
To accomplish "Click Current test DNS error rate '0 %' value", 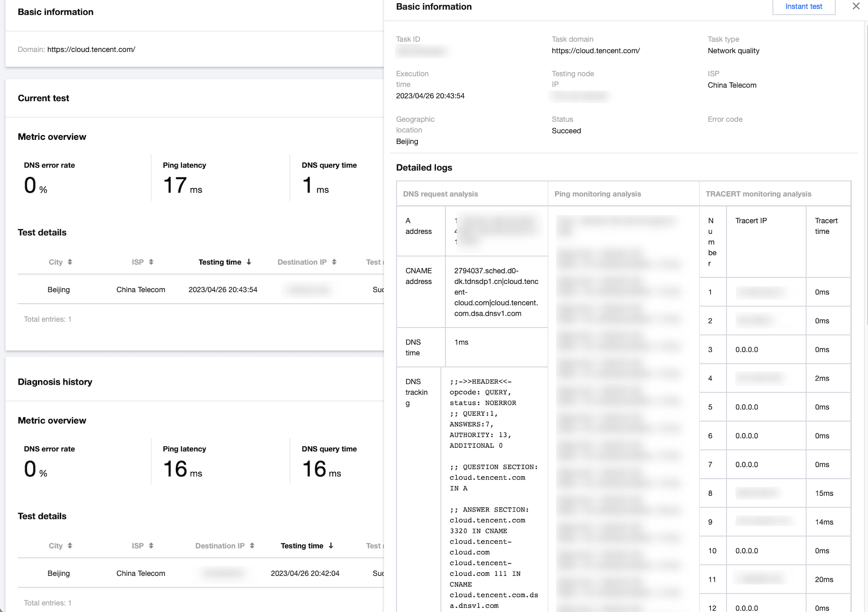I will point(36,185).
